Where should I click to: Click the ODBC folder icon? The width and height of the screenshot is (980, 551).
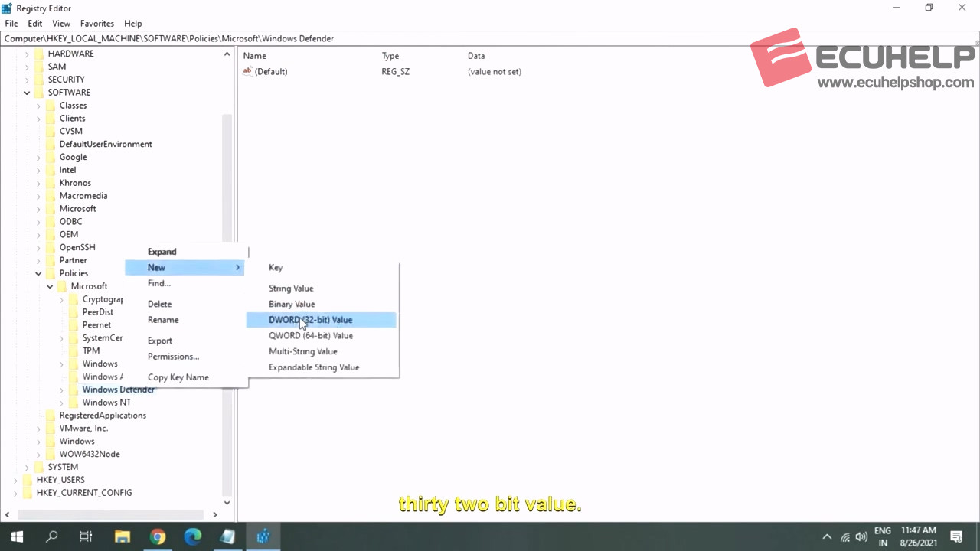(51, 222)
